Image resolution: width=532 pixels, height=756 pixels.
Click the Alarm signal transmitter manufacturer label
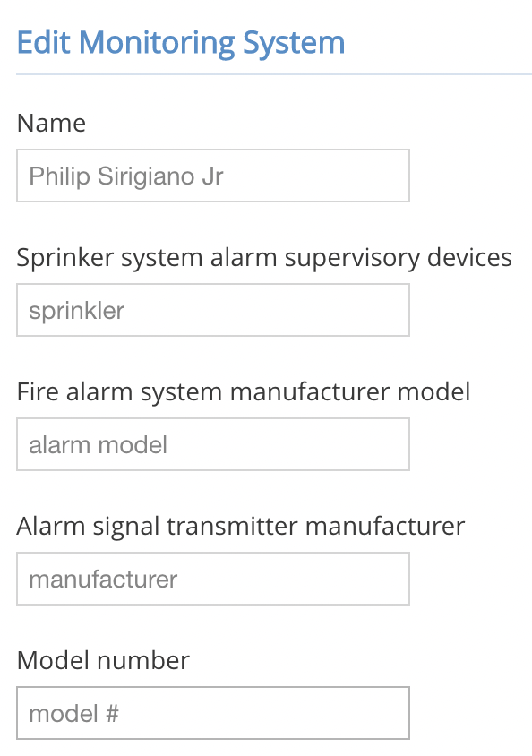point(240,526)
